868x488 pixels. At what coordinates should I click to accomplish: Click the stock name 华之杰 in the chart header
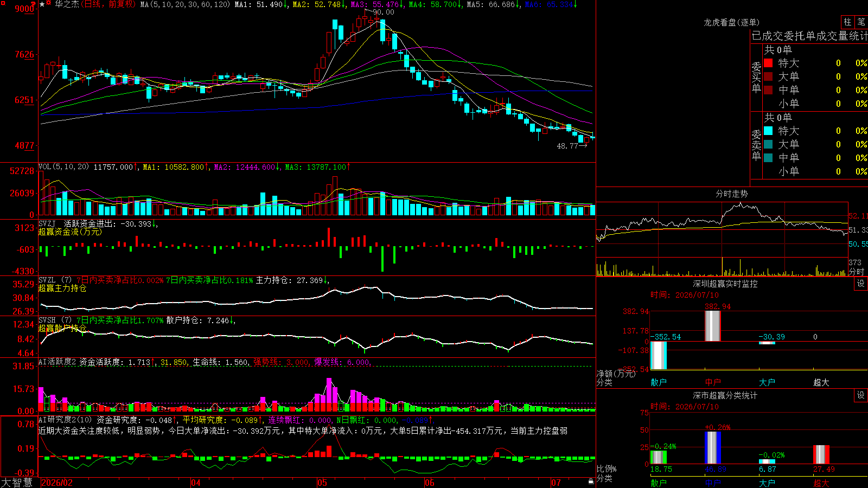click(67, 4)
